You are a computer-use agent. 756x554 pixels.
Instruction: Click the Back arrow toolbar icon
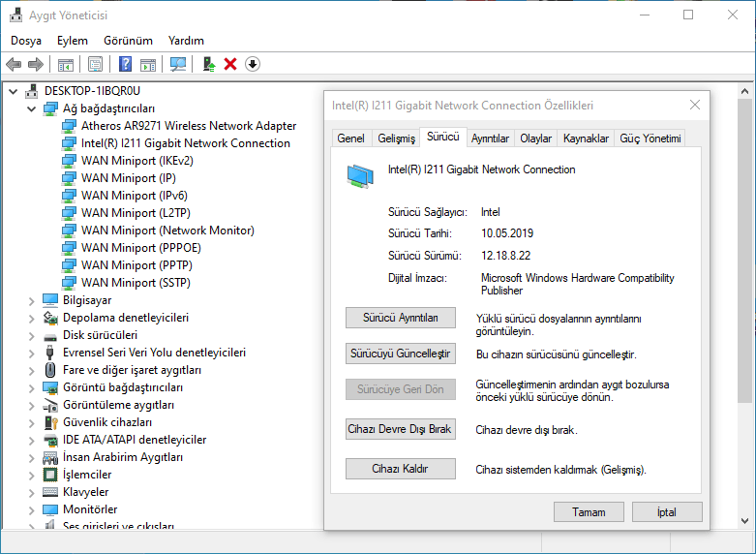point(14,64)
